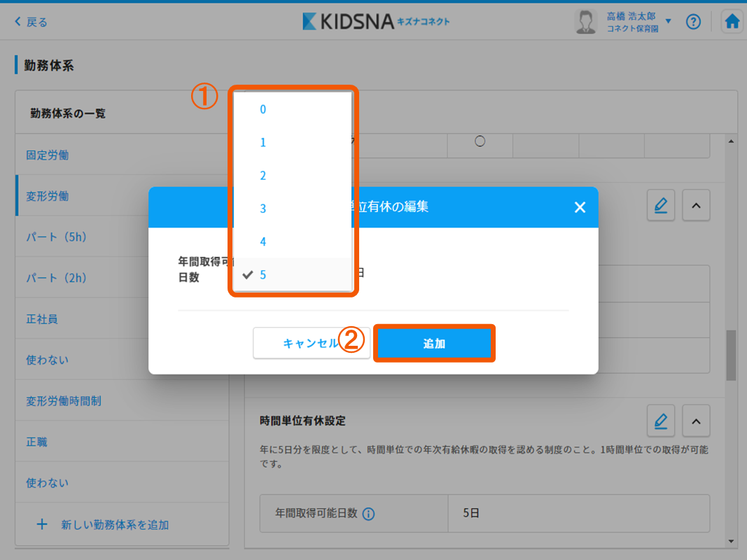The image size is (747, 560).
Task: Select 固定労働 in the work system list
Action: click(x=48, y=155)
